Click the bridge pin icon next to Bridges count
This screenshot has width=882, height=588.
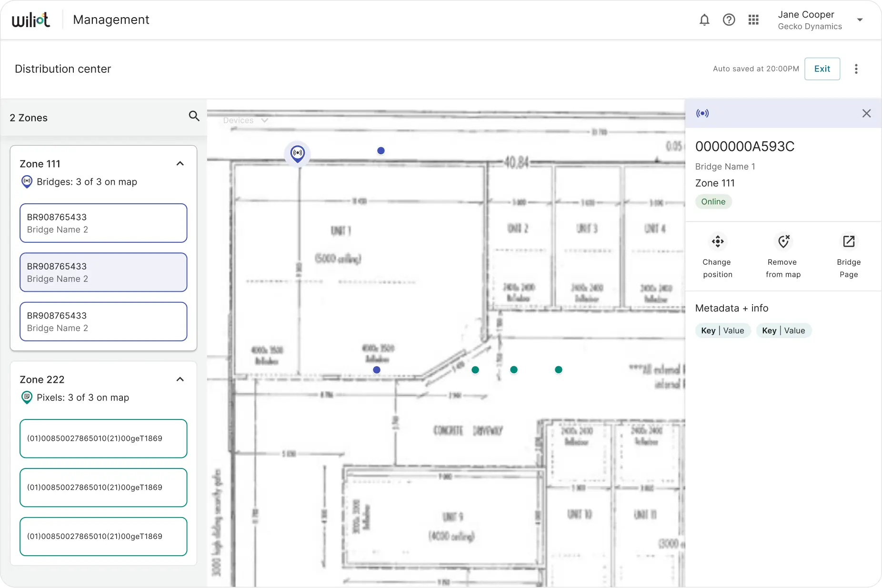point(27,182)
